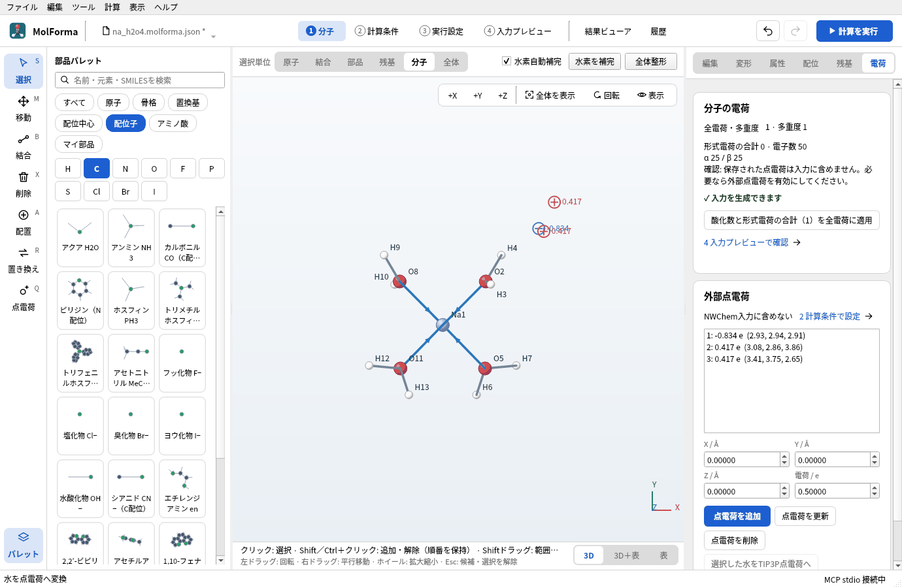
Task: Increase the Z / Å spinner value
Action: tap(784, 487)
